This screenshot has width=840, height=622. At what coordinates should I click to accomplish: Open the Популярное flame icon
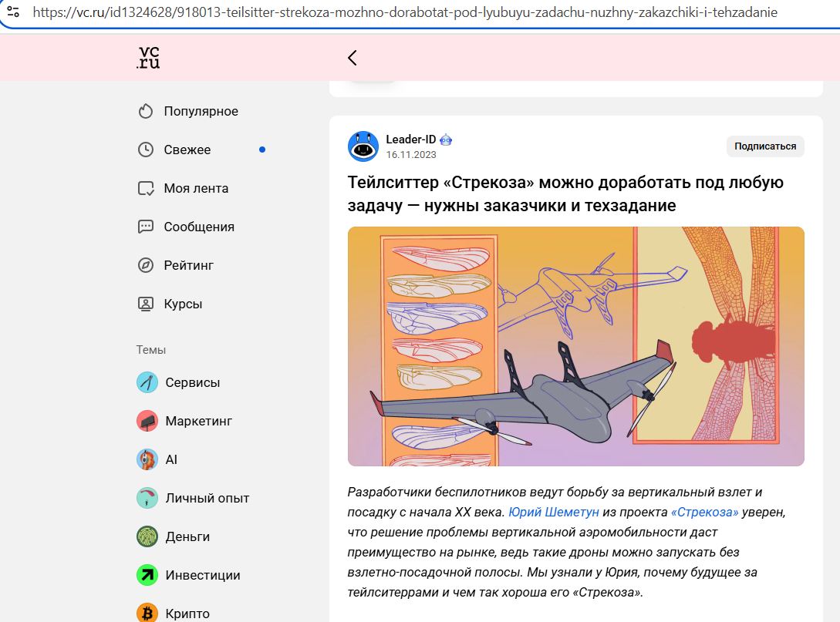point(146,111)
